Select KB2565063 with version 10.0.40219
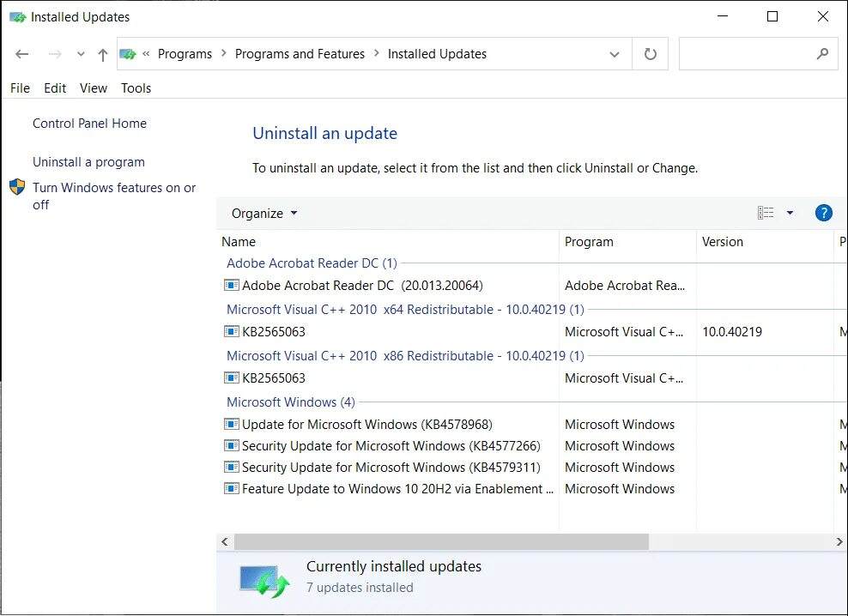This screenshot has height=616, width=848. [x=273, y=332]
